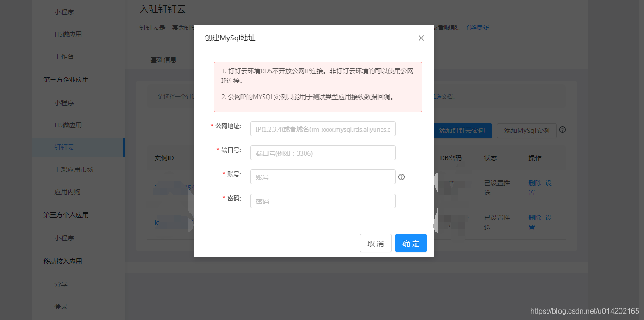
Task: Open 上架应用市场 in the sidebar
Action: pyautogui.click(x=74, y=169)
